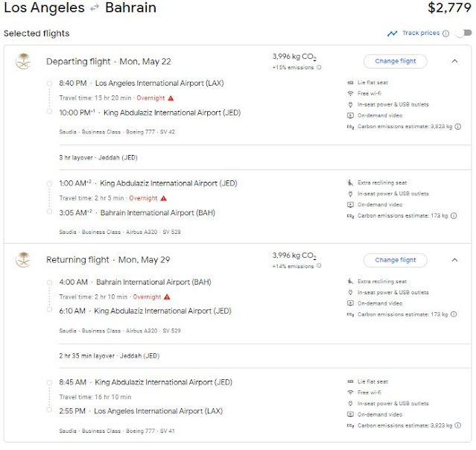Click the Overnight warning icon on the 4:00 AM Bahrain flight
This screenshot has width=476, height=450.
coord(167,297)
